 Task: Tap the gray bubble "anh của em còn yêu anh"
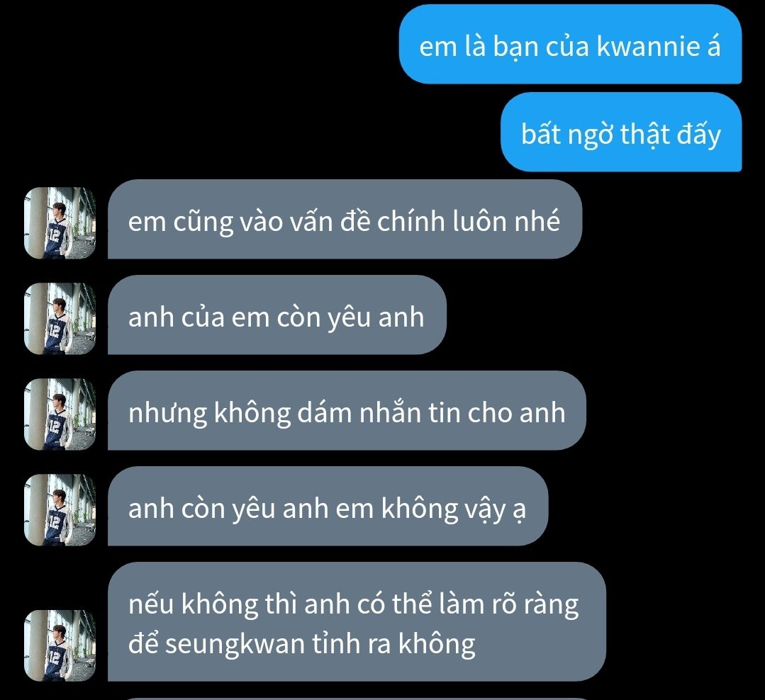(x=277, y=315)
